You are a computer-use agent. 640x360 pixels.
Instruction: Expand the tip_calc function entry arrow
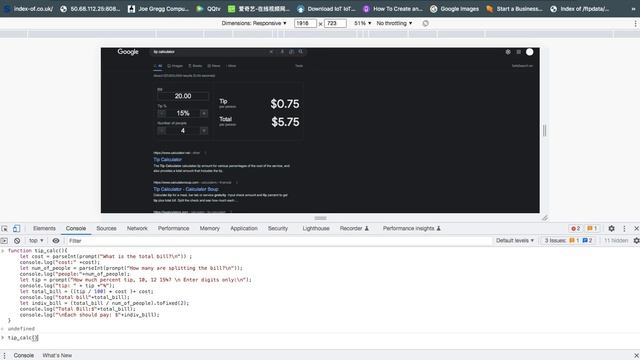(x=2, y=251)
